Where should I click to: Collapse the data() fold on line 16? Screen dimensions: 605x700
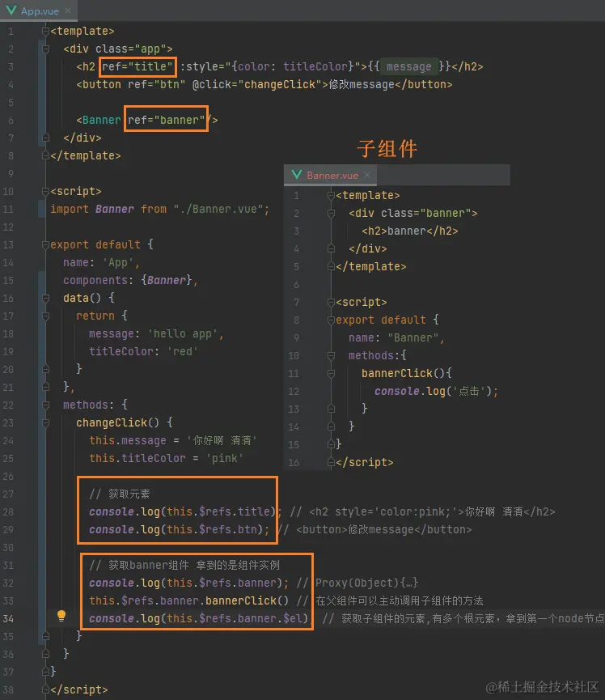point(45,298)
